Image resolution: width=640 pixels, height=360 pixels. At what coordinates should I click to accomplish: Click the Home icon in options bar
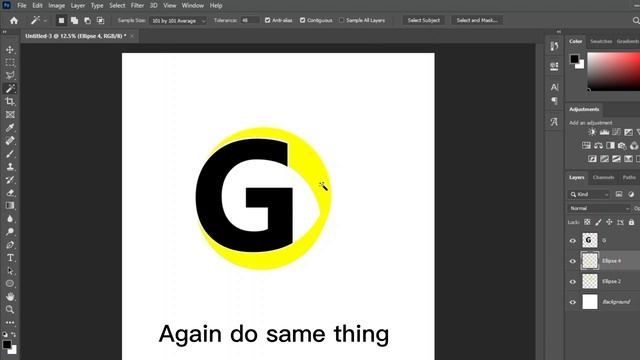point(14,20)
